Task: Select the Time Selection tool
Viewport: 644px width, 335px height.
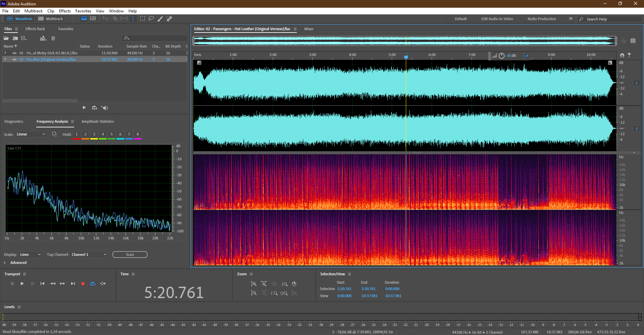Action: (133, 18)
